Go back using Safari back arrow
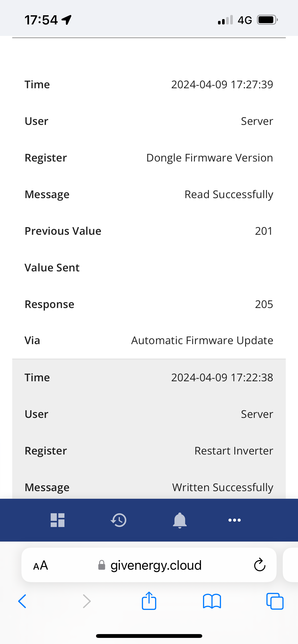 (22, 601)
